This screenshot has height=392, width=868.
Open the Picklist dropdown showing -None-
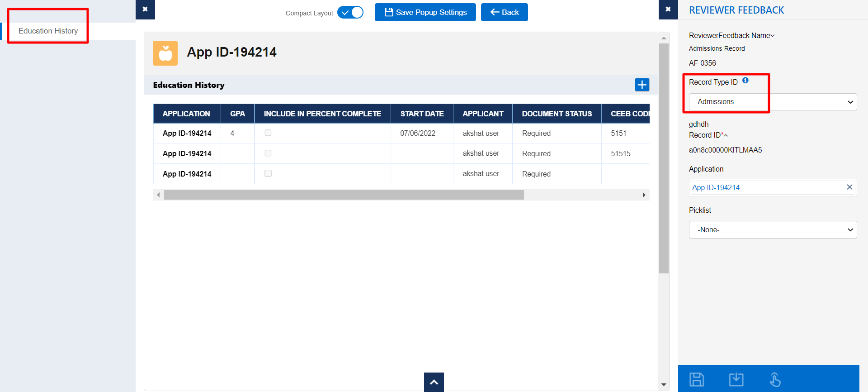[773, 230]
